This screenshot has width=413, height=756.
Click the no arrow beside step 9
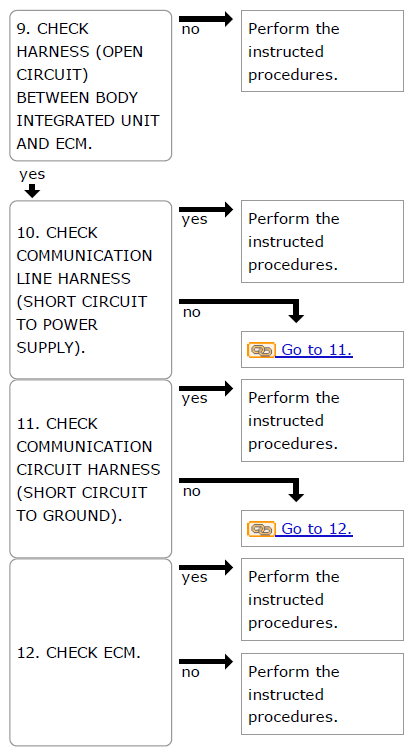206,19
